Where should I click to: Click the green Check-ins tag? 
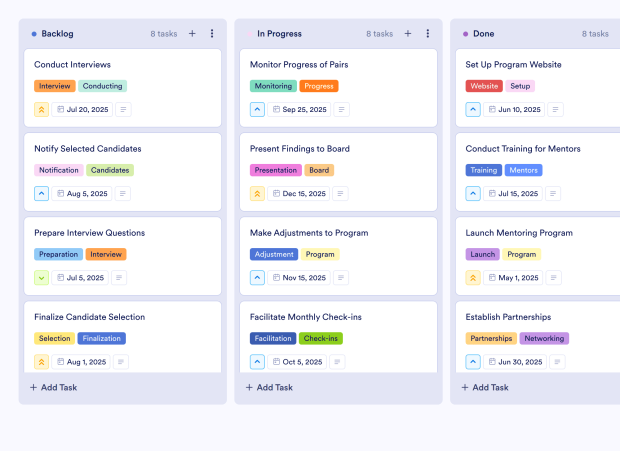point(320,338)
